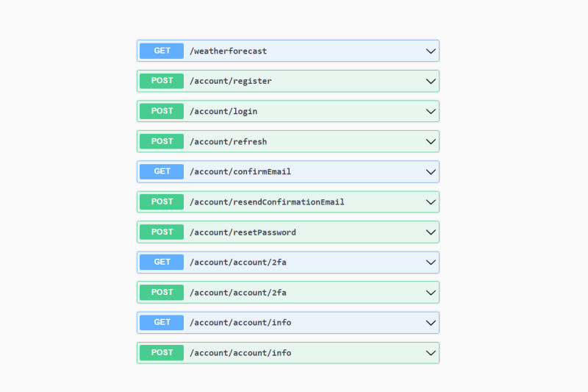Expand the GET /account/account/info chevron
This screenshot has height=392, width=588.
[x=431, y=322]
